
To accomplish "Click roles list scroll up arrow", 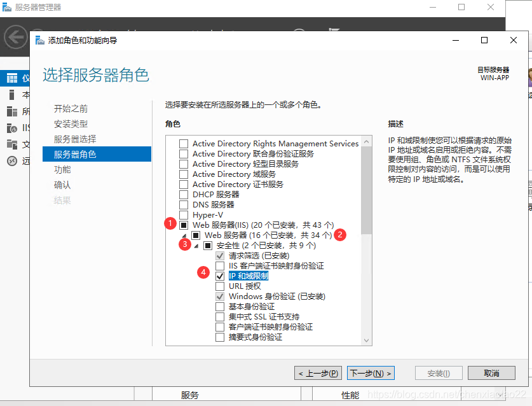I will (x=367, y=141).
